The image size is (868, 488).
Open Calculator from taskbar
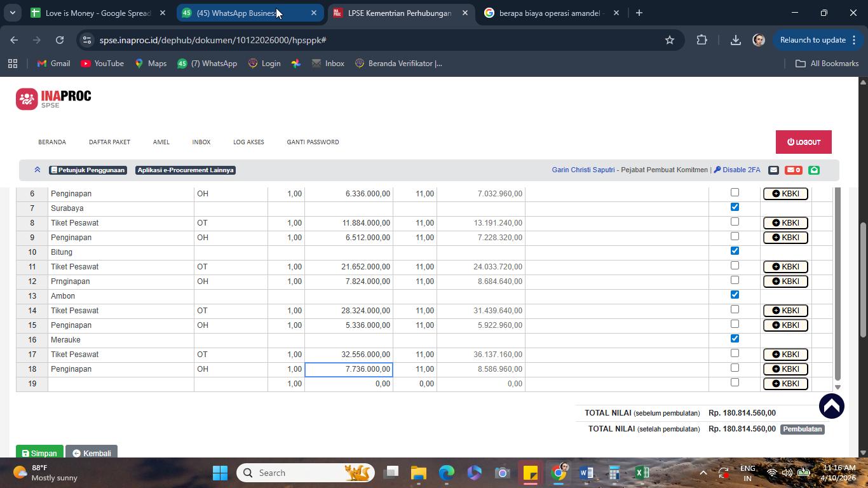click(x=614, y=473)
